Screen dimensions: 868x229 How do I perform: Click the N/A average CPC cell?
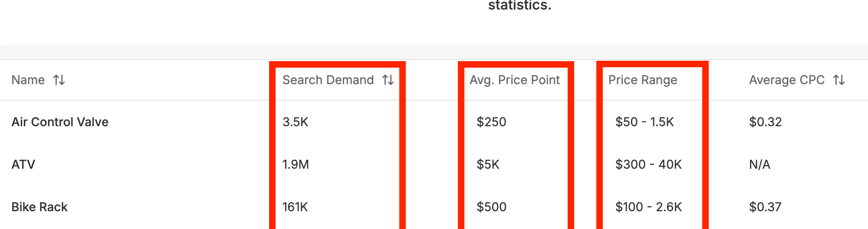point(760,164)
